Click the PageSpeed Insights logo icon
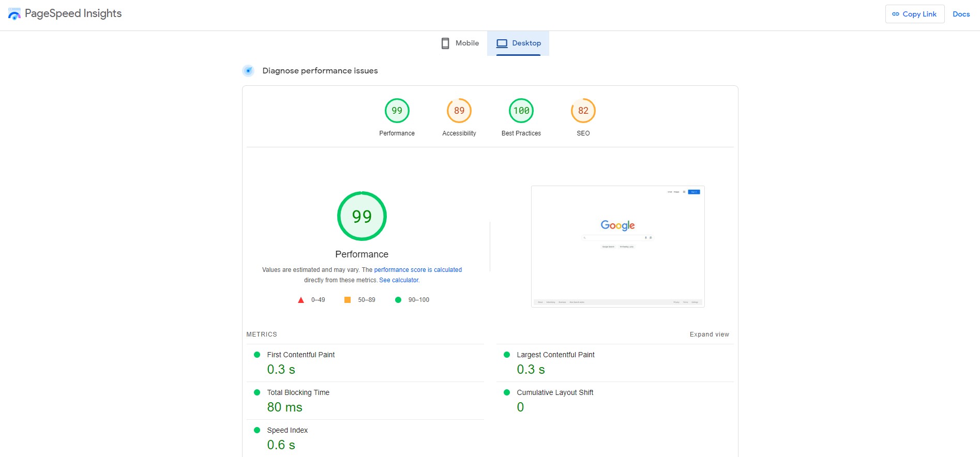980x457 pixels. [14, 14]
